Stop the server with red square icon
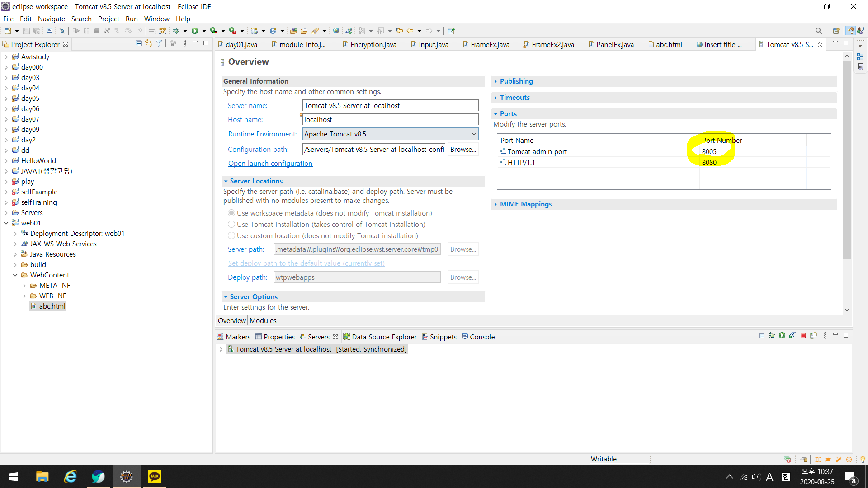The image size is (868, 488). pos(803,336)
